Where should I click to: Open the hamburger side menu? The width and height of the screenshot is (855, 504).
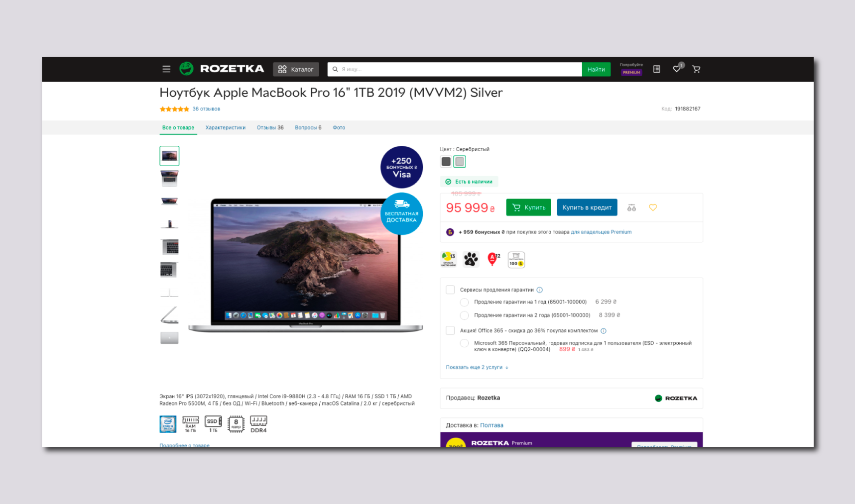[166, 69]
